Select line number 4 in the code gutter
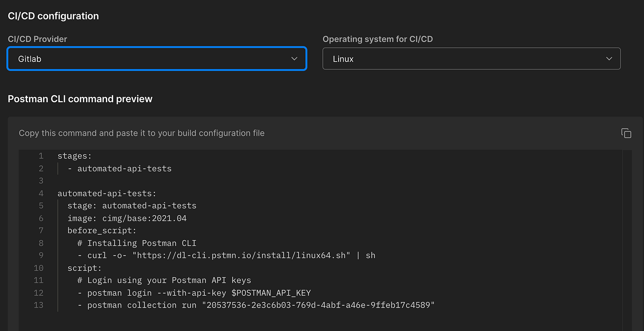 click(x=41, y=193)
